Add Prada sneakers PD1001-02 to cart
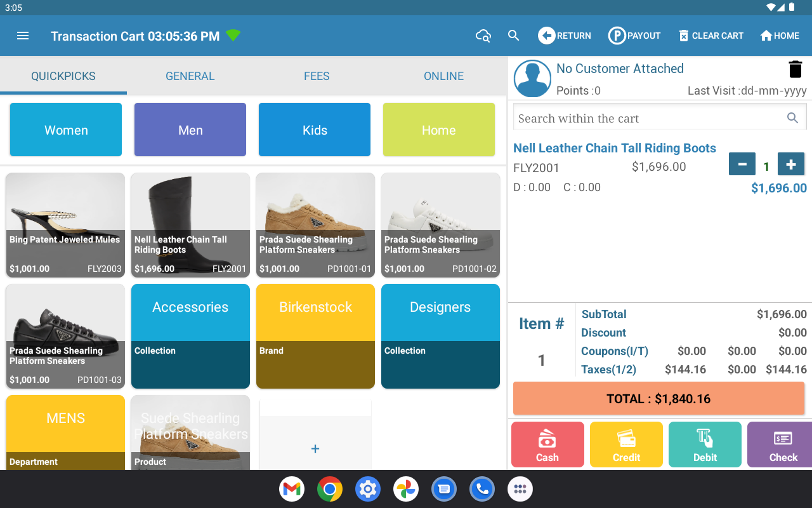The height and width of the screenshot is (508, 812). pyautogui.click(x=440, y=225)
